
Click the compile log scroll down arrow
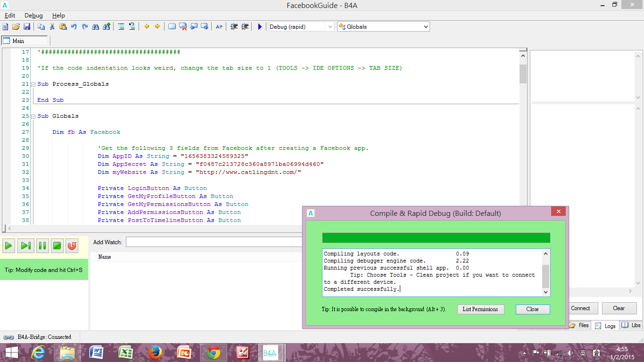(546, 292)
